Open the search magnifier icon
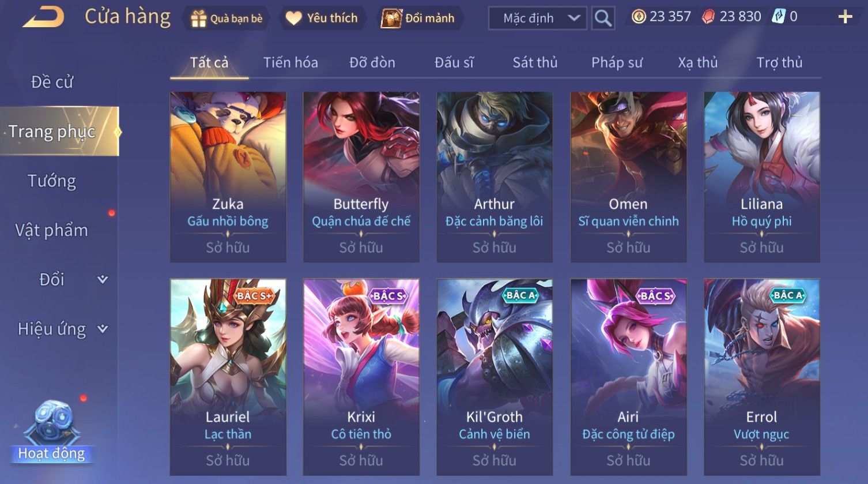 [603, 18]
